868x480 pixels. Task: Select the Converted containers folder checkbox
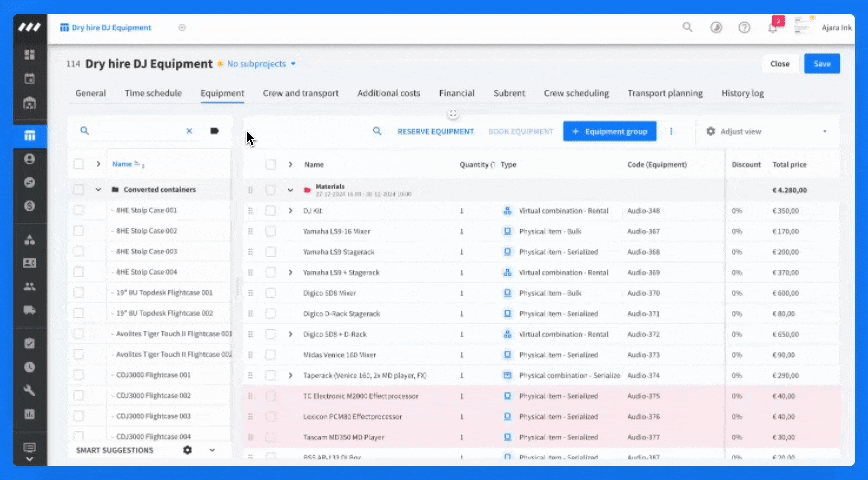pos(79,189)
